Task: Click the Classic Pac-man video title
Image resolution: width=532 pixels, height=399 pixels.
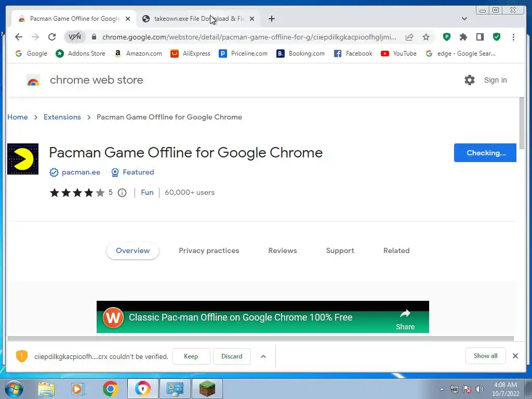Action: (241, 317)
